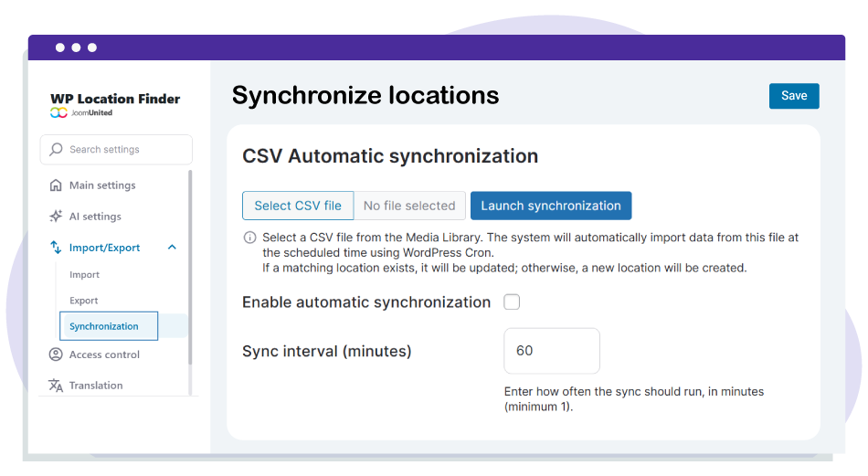Click the AI settings sparkle icon

pyautogui.click(x=56, y=217)
